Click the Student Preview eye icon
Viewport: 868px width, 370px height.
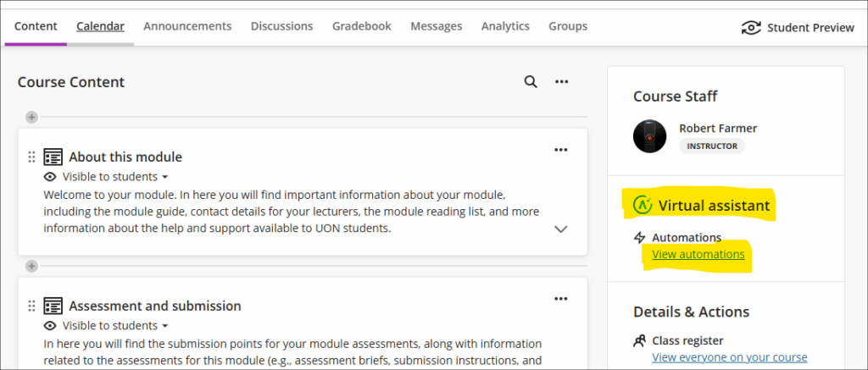(750, 27)
